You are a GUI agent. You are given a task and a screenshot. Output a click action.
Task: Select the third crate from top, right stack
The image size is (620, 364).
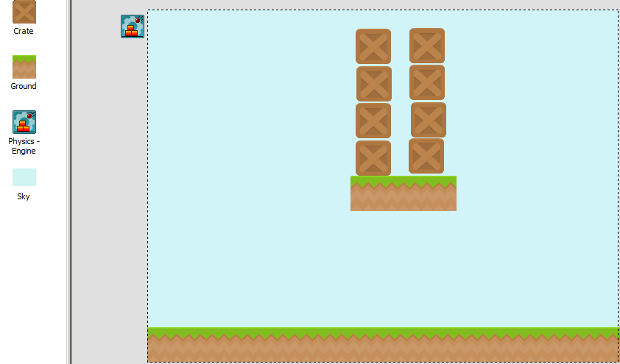429,120
